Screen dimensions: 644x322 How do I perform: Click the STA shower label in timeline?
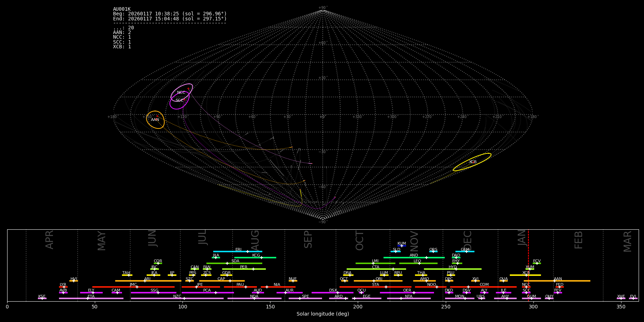click(x=375, y=285)
